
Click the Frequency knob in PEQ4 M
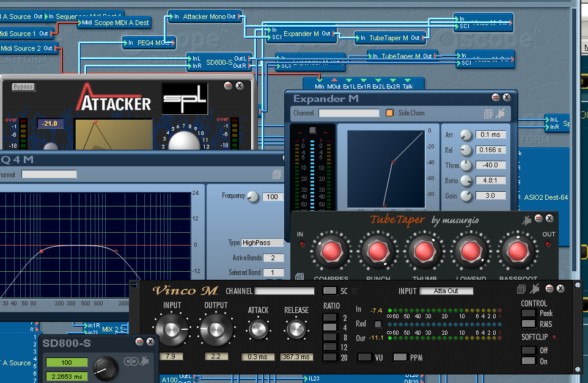pyautogui.click(x=253, y=196)
